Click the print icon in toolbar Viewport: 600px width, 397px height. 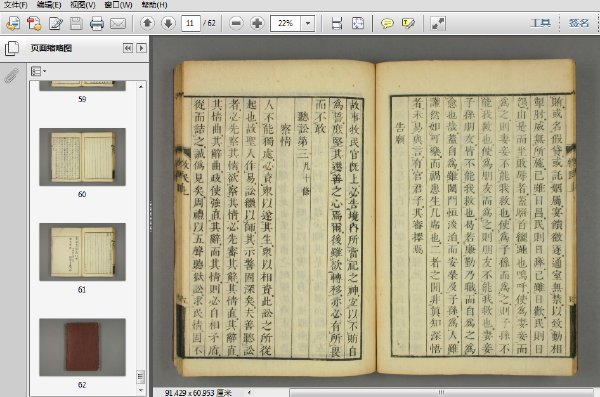[97, 24]
